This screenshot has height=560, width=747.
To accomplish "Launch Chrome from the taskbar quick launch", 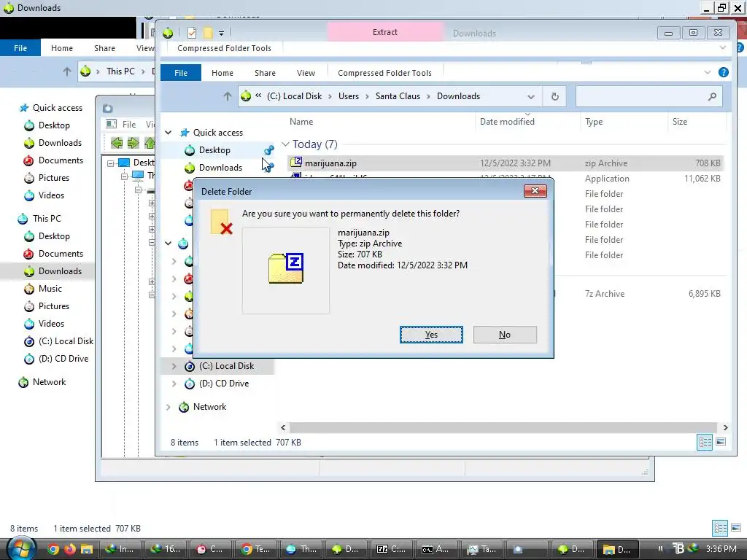I will (53, 549).
